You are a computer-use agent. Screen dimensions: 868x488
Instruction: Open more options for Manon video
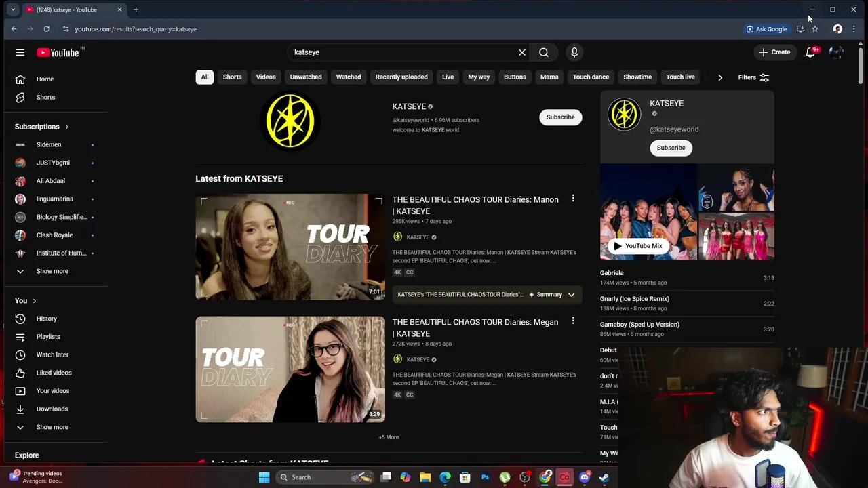point(573,199)
